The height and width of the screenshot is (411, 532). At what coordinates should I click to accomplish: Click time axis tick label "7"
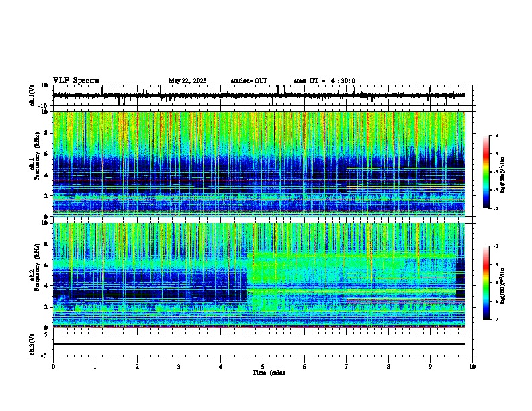point(347,367)
